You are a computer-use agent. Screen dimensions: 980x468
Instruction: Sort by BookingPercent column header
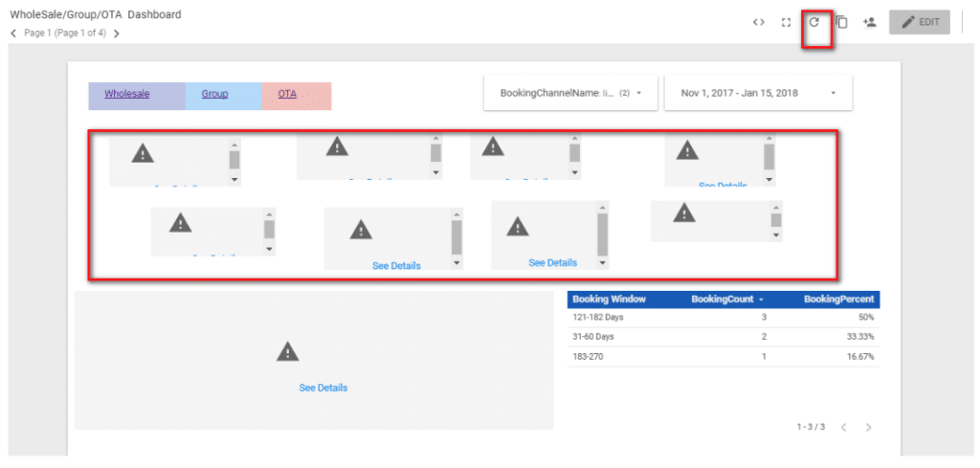[x=838, y=300]
